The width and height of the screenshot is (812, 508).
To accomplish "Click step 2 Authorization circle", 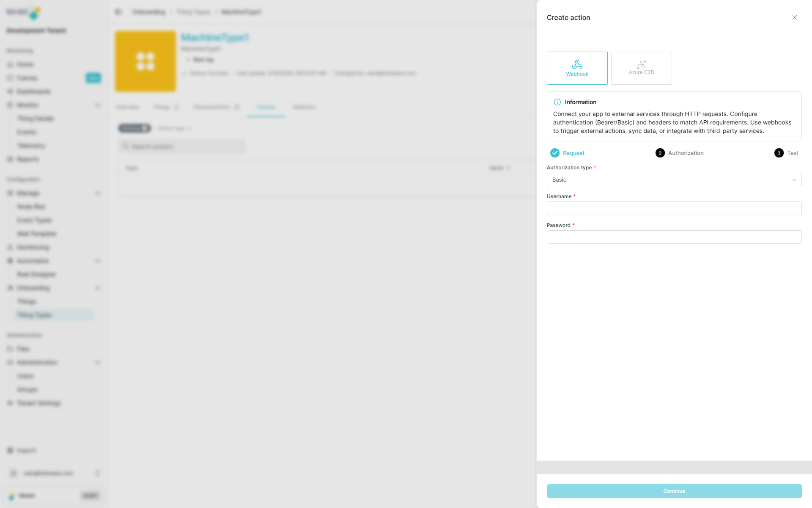I will click(x=660, y=153).
